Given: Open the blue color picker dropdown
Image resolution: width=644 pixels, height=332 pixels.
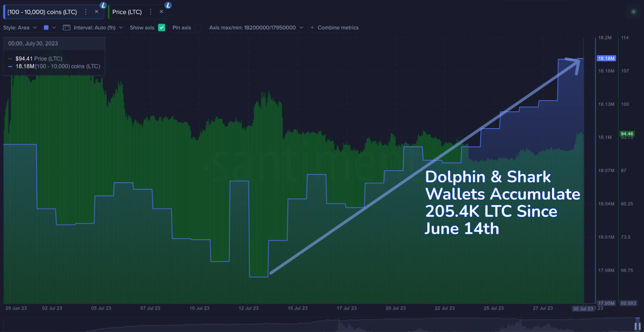Looking at the screenshot, I should 50,28.
